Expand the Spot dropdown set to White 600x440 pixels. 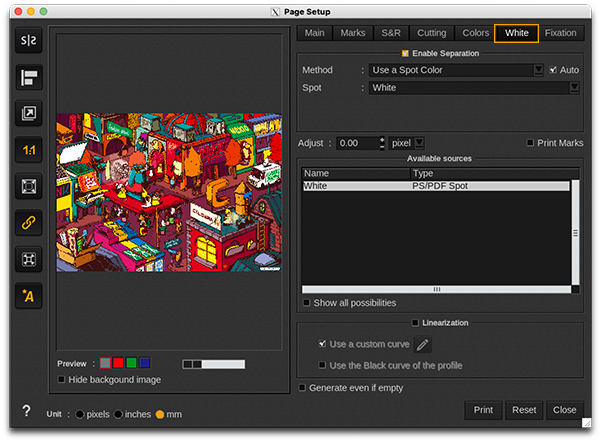pos(474,88)
